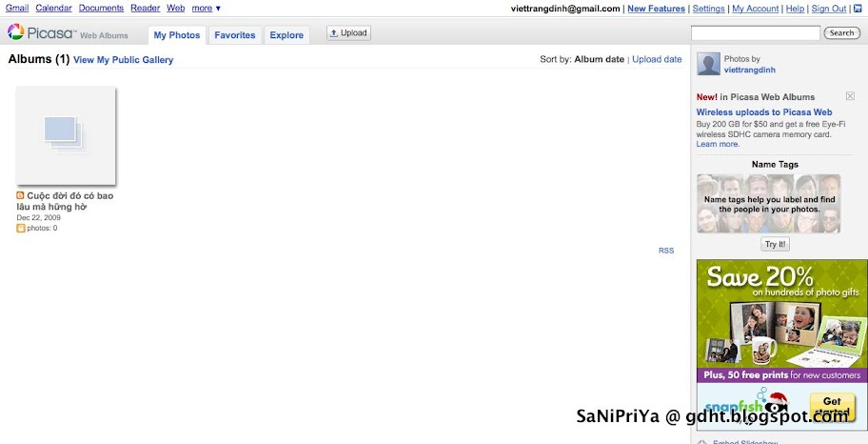Open 'Wireless uploads to Picasa Web' link
The height and width of the screenshot is (444, 868).
pyautogui.click(x=764, y=112)
